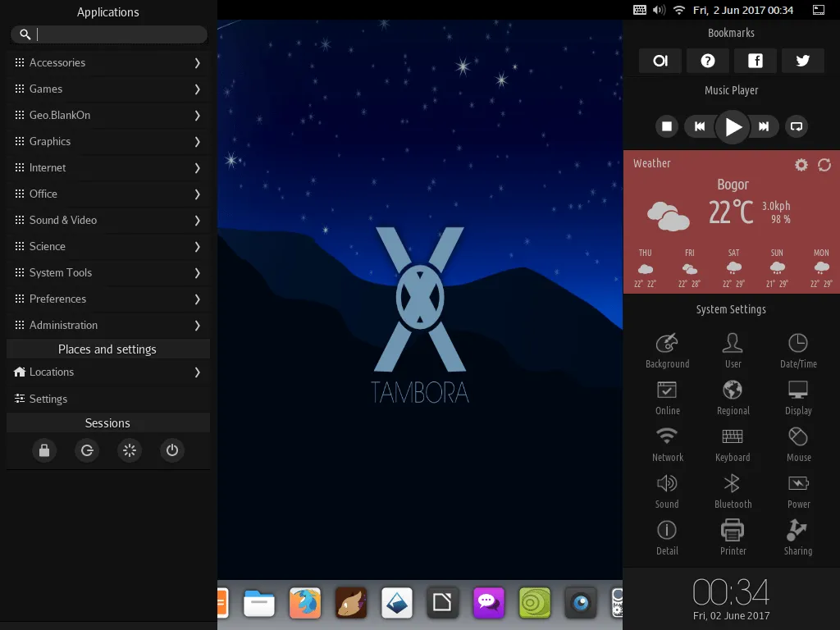Open Online accounts settings
Image resolution: width=840 pixels, height=630 pixels.
(x=667, y=398)
